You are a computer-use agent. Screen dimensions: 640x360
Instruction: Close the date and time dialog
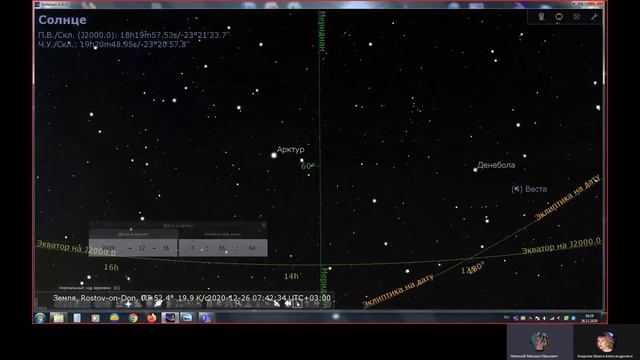tap(264, 225)
